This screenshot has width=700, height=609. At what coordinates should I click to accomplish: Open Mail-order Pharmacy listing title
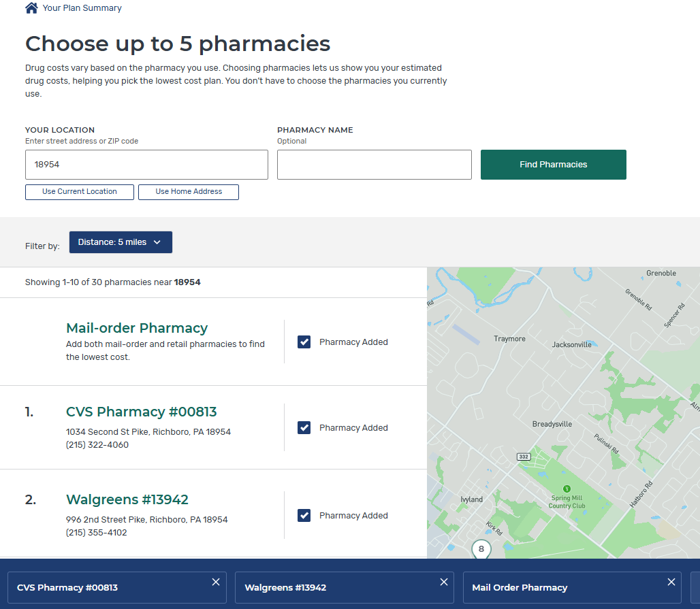[136, 328]
